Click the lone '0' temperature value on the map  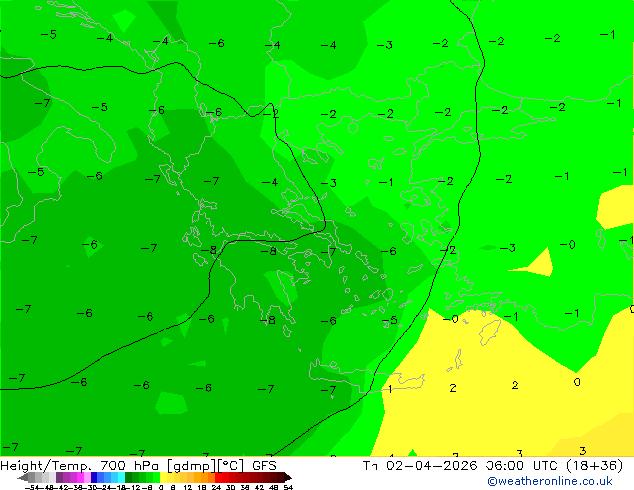pyautogui.click(x=577, y=382)
